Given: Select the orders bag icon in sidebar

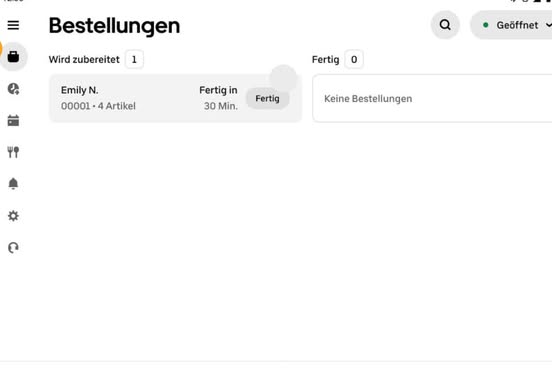Looking at the screenshot, I should [x=13, y=56].
